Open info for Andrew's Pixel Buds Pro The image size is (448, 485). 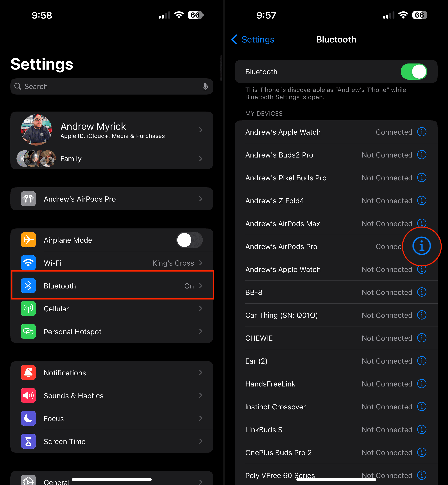pyautogui.click(x=422, y=178)
